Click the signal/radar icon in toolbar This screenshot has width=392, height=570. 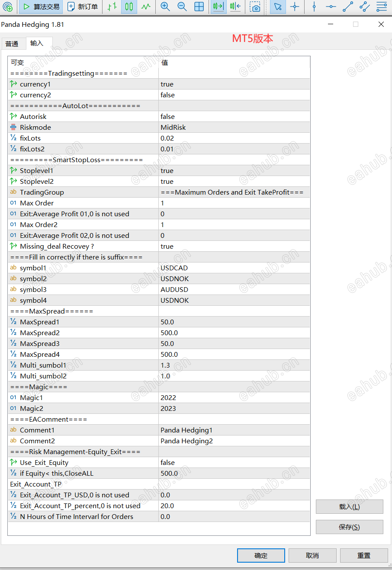(7, 7)
